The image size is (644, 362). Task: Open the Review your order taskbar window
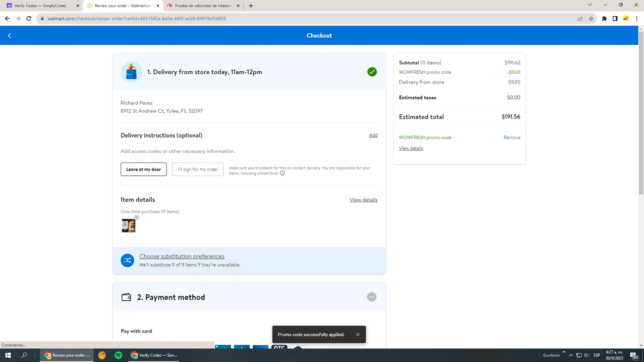(67, 355)
